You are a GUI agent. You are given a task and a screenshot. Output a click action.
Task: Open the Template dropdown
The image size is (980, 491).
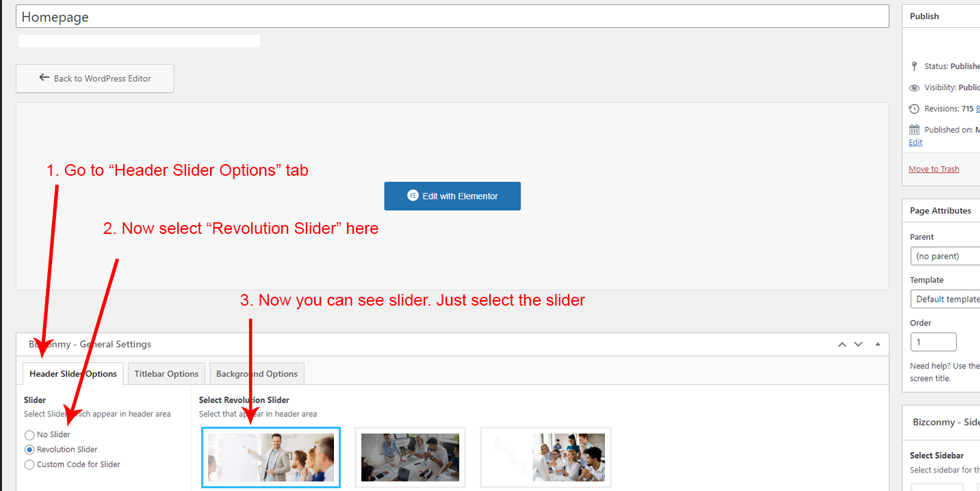coord(945,300)
